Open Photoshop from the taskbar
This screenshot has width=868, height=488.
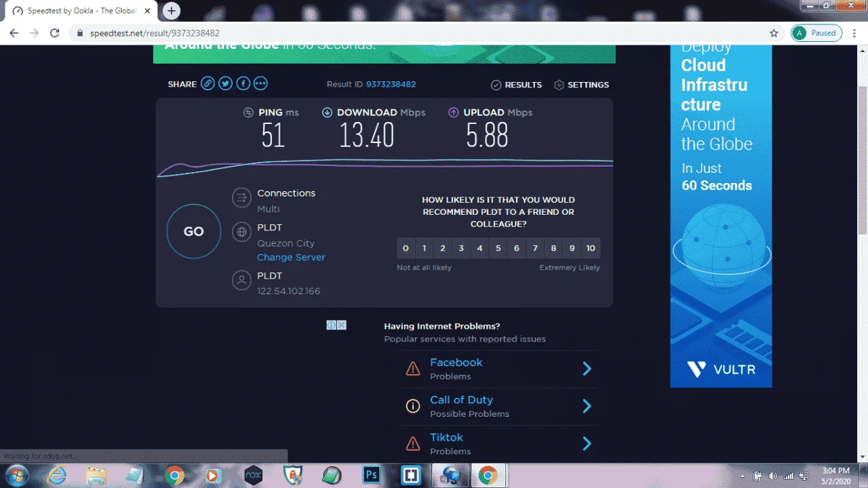[371, 475]
